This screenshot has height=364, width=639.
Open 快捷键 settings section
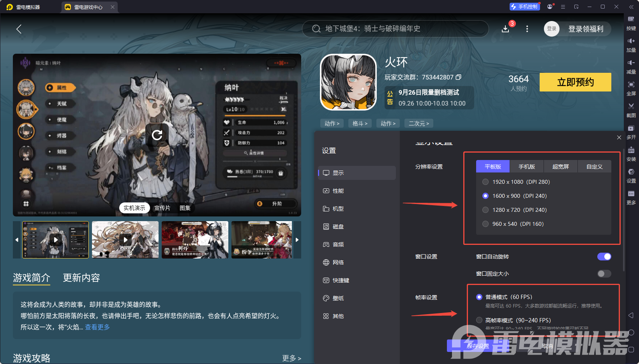point(357,280)
